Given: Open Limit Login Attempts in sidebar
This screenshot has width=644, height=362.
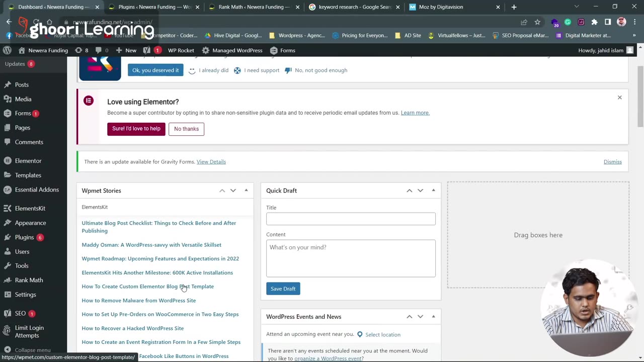Looking at the screenshot, I should [x=29, y=331].
